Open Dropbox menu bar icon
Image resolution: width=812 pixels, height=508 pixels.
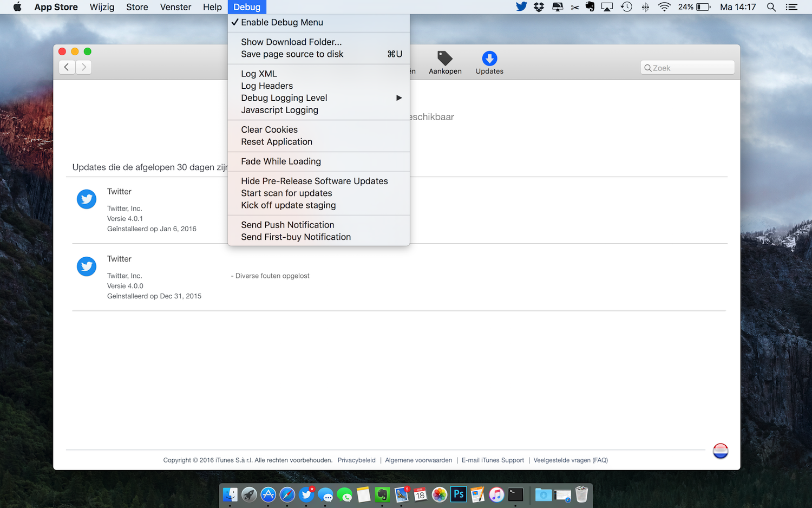pyautogui.click(x=539, y=7)
